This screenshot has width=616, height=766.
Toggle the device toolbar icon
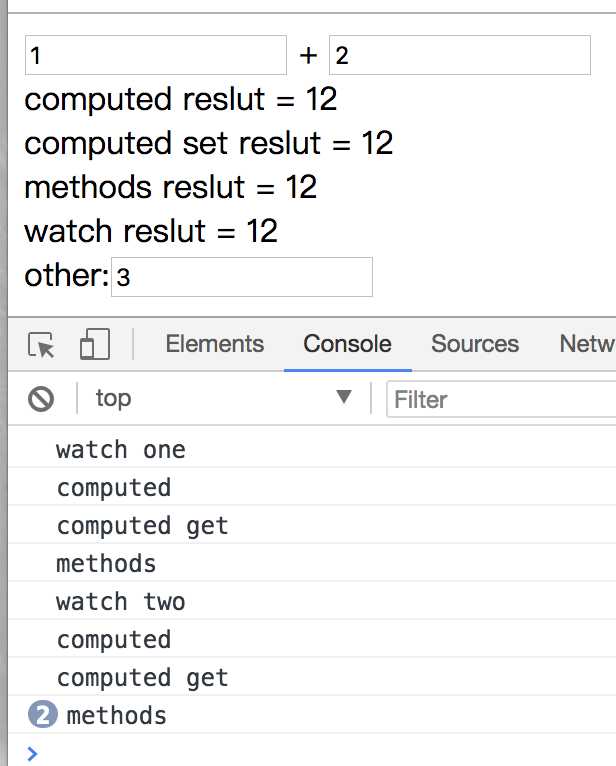click(x=95, y=344)
